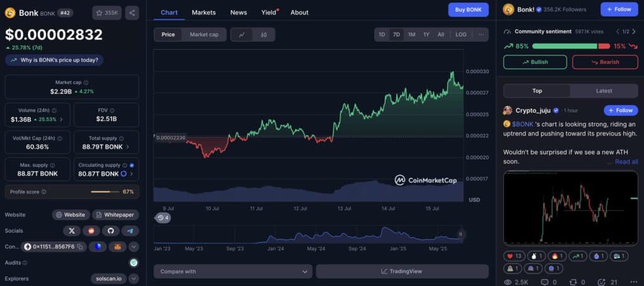This screenshot has width=644, height=286.
Task: Open Bonk's Telegram social link
Action: pos(130,231)
